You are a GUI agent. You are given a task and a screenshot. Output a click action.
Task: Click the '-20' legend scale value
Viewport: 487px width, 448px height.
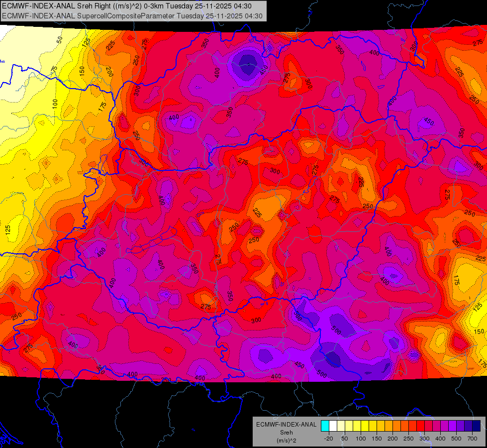pyautogui.click(x=328, y=439)
